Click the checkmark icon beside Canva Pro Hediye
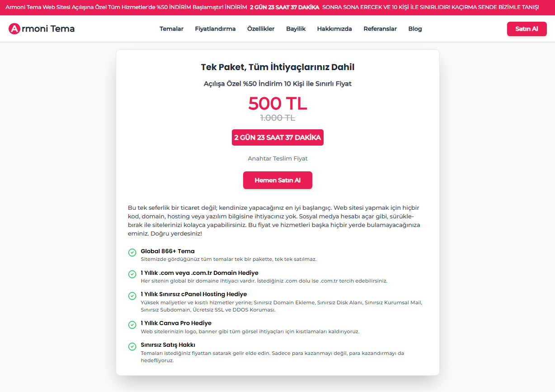Image resolution: width=555 pixels, height=392 pixels. pos(132,325)
